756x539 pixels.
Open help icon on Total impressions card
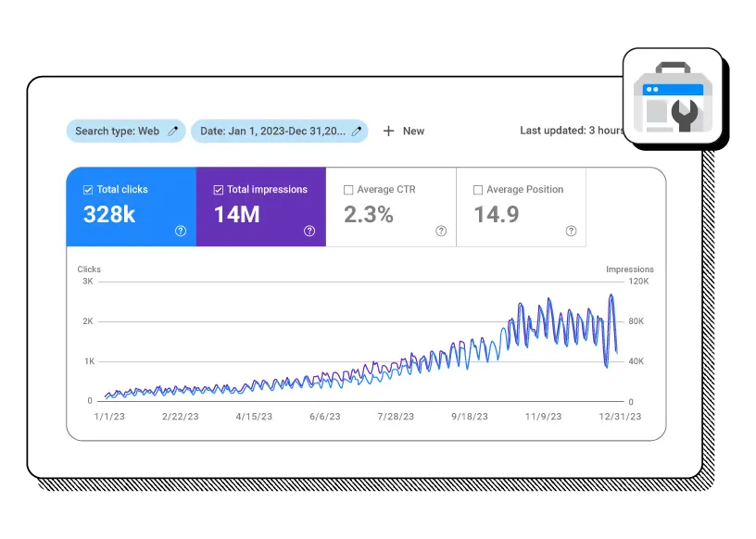click(309, 232)
